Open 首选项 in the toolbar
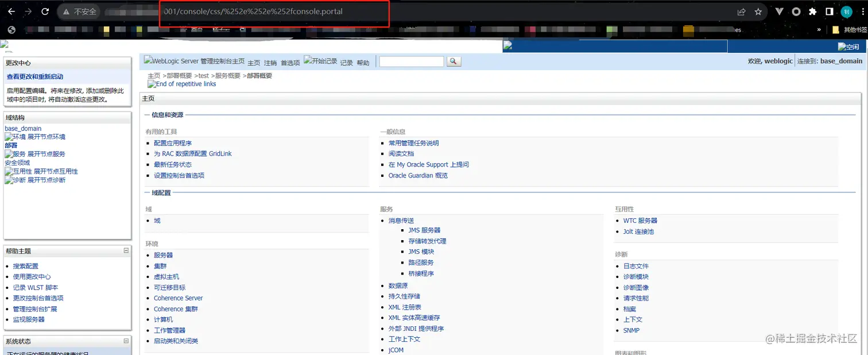 pyautogui.click(x=290, y=63)
